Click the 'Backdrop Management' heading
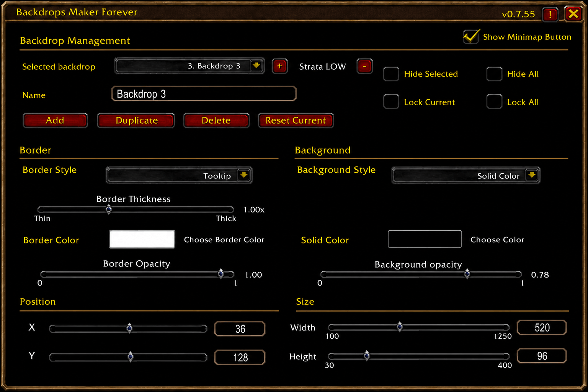The image size is (588, 392). (x=75, y=41)
